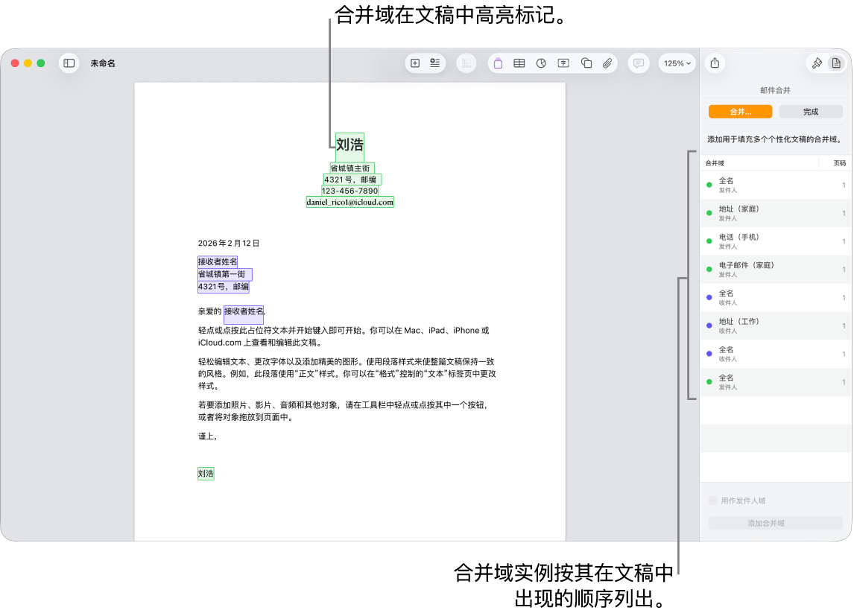Viewport: 854px width, 616px height.
Task: Insert a text box
Action: pos(563,63)
